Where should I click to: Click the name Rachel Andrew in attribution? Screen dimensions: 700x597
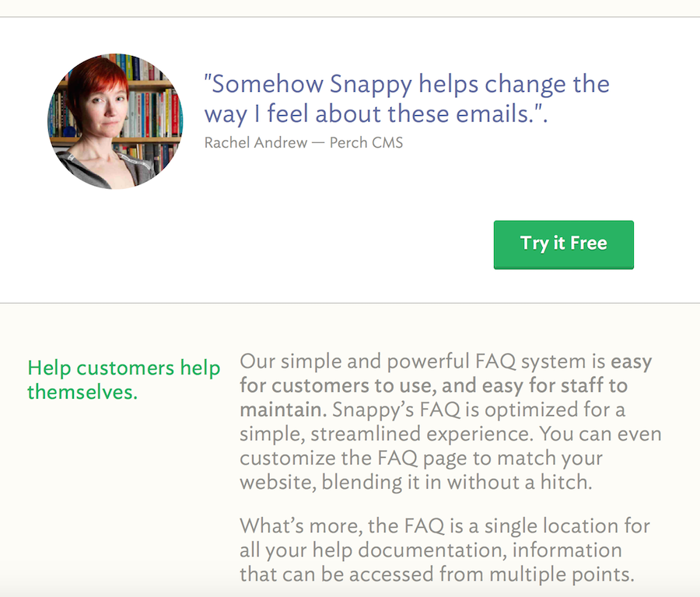pos(256,142)
